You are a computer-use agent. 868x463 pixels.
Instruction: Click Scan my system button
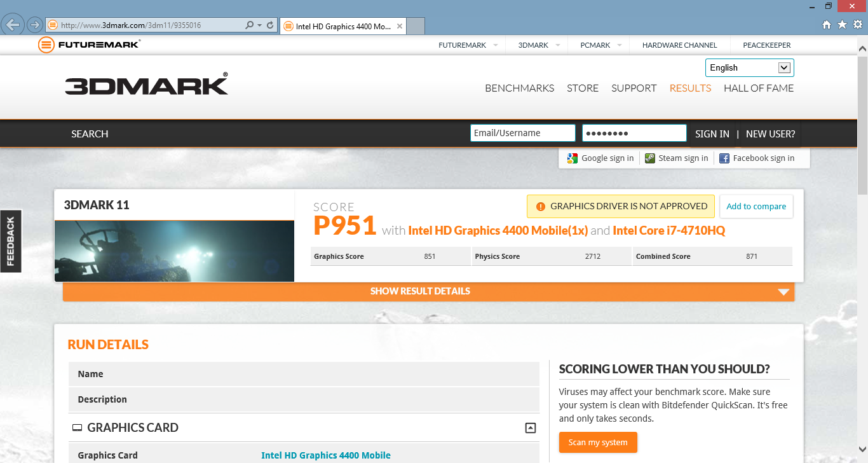pos(598,443)
